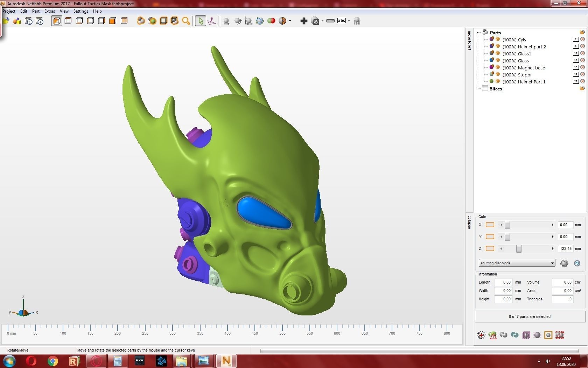Click the support generation comb icon
588x368 pixels.
point(357,21)
